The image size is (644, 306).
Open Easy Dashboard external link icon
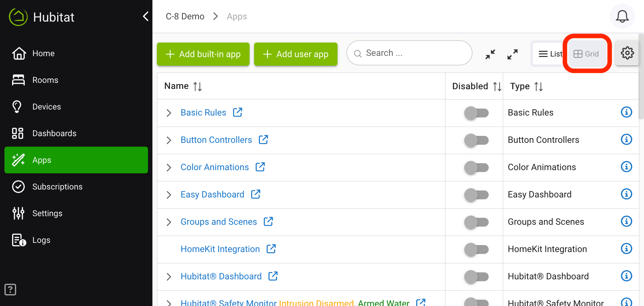[x=256, y=194]
